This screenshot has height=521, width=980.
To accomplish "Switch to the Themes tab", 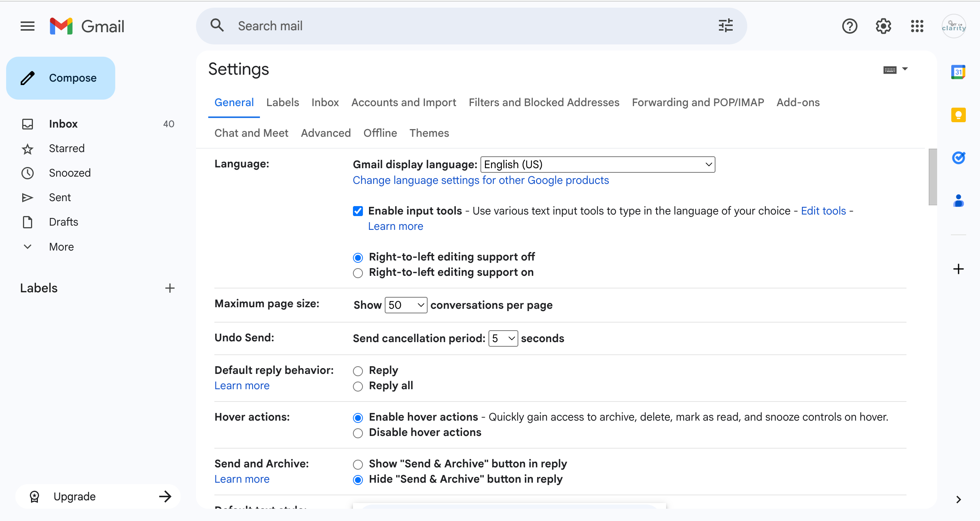I will tap(429, 133).
